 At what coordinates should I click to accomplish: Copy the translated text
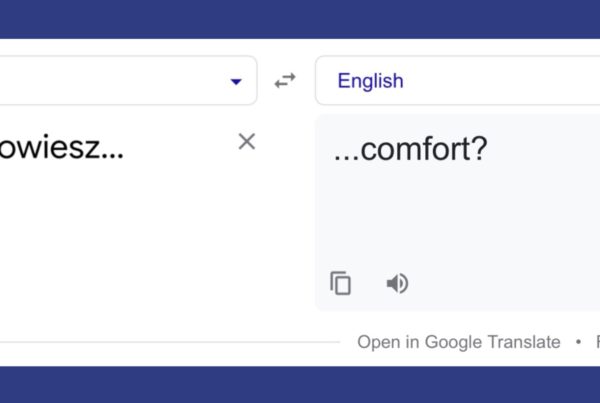(341, 284)
